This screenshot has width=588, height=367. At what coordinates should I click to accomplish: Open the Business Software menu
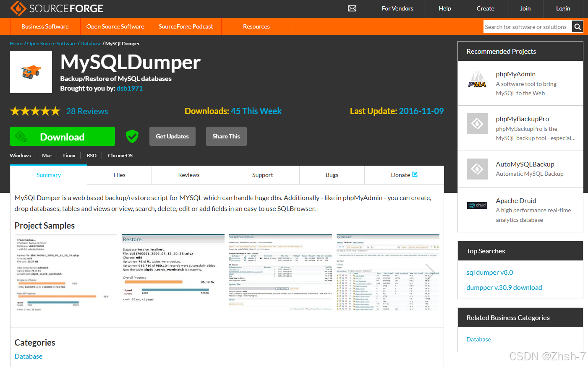[45, 26]
